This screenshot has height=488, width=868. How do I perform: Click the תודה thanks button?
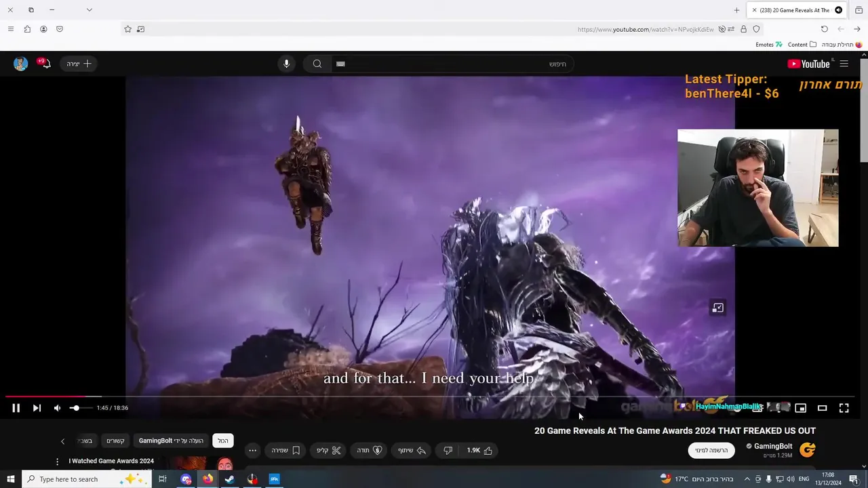pyautogui.click(x=370, y=450)
